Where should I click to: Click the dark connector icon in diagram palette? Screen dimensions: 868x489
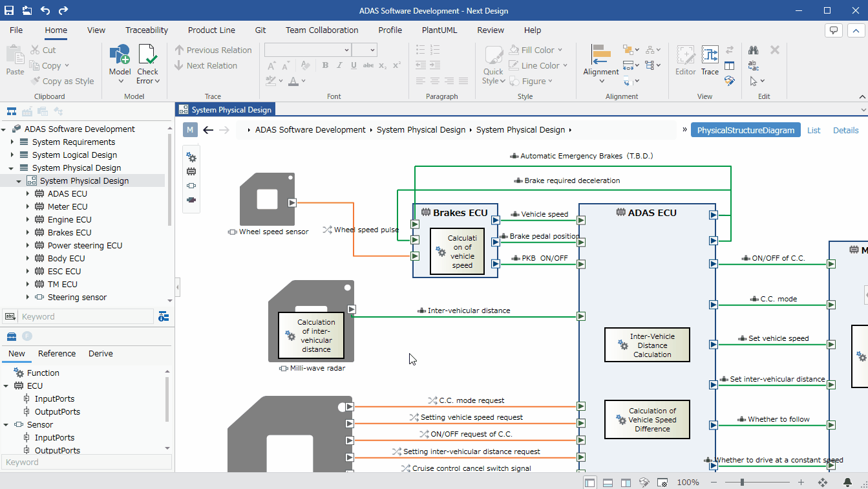[x=191, y=200]
